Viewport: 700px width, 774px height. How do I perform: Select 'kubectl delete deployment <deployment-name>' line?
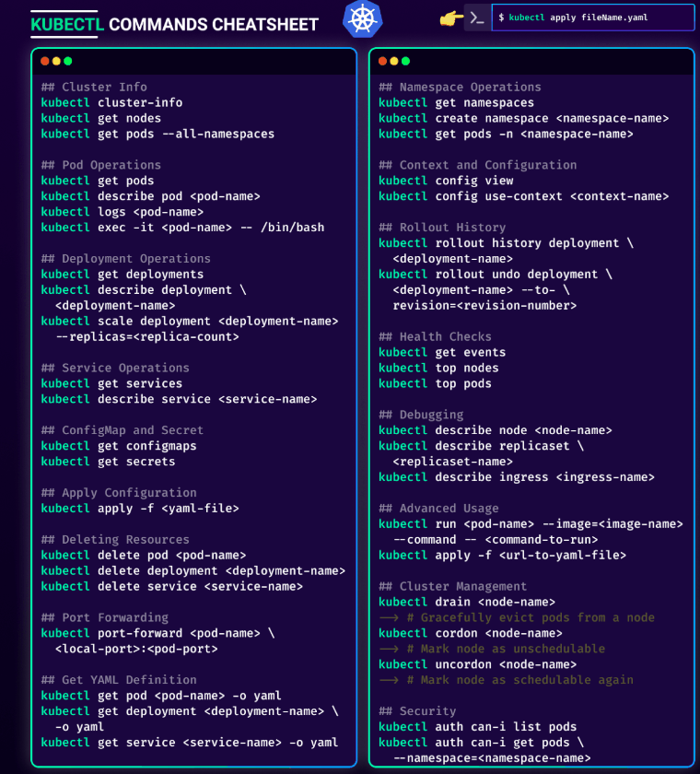point(192,571)
